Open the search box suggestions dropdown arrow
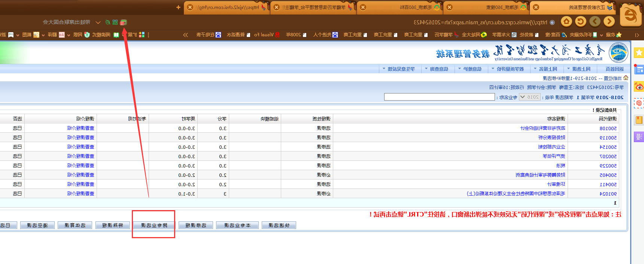This screenshot has width=644, height=264. (98, 22)
